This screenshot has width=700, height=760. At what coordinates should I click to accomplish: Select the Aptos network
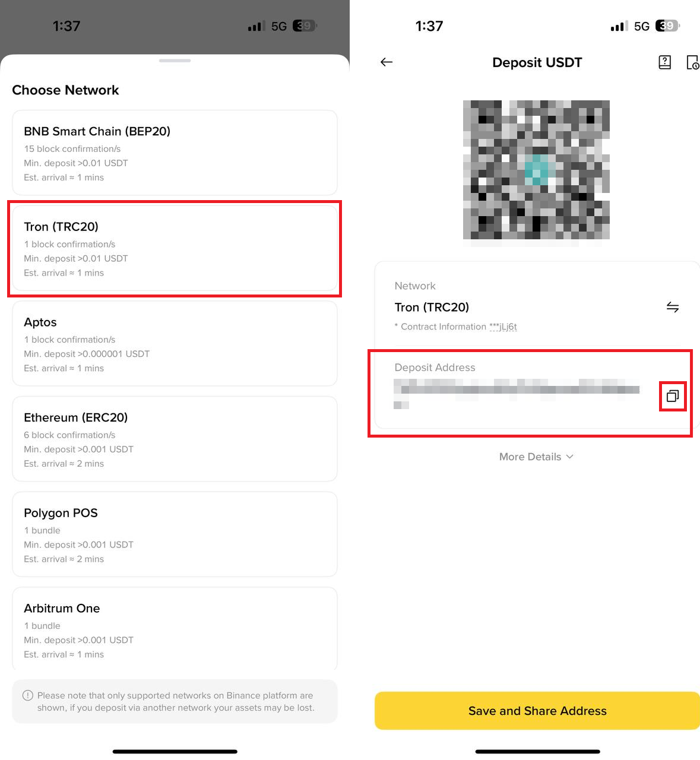coord(175,344)
